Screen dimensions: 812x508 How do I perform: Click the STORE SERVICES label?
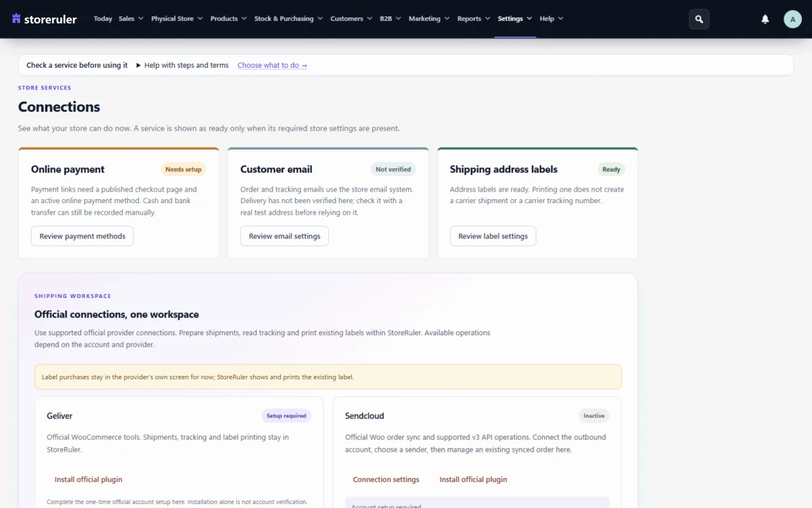(x=45, y=87)
